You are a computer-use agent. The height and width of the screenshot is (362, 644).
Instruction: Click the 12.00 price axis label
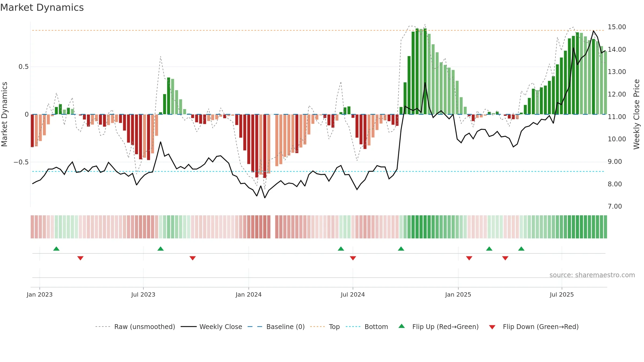pos(617,94)
